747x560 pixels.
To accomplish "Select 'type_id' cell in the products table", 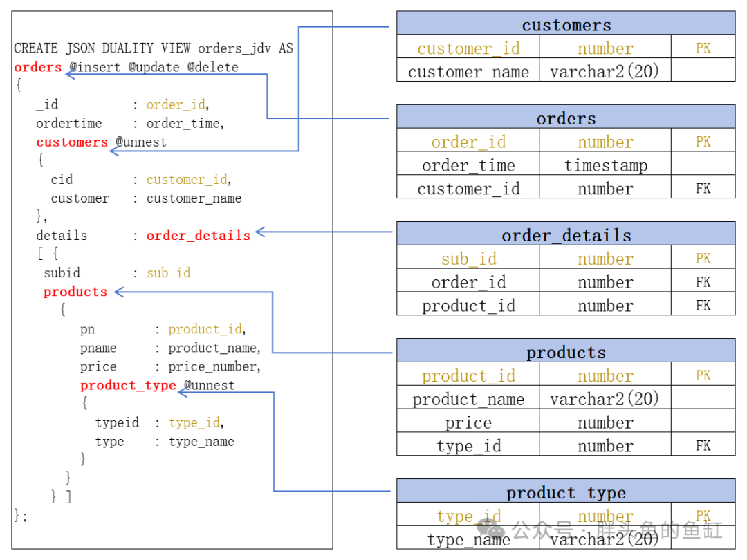I will point(468,444).
